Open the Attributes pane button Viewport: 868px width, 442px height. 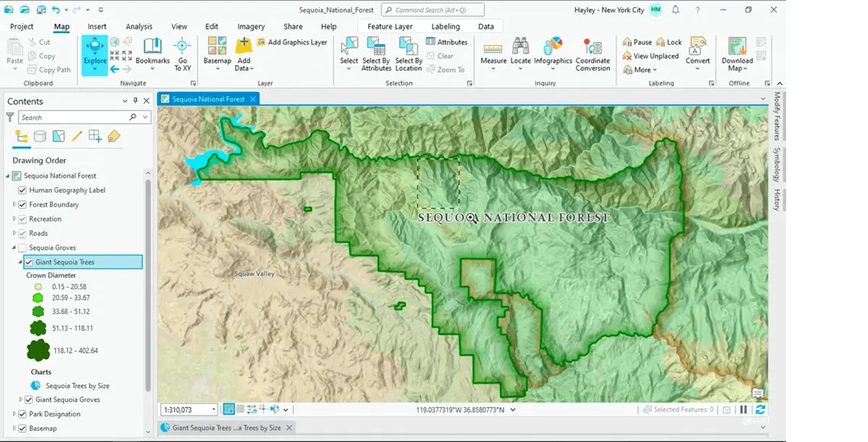[447, 42]
